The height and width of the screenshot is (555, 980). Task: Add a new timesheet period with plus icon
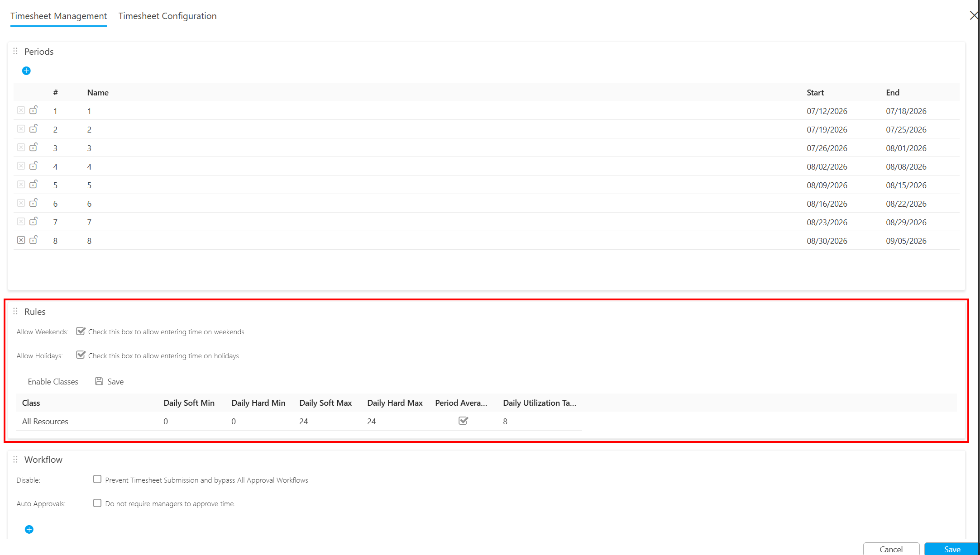click(x=26, y=71)
